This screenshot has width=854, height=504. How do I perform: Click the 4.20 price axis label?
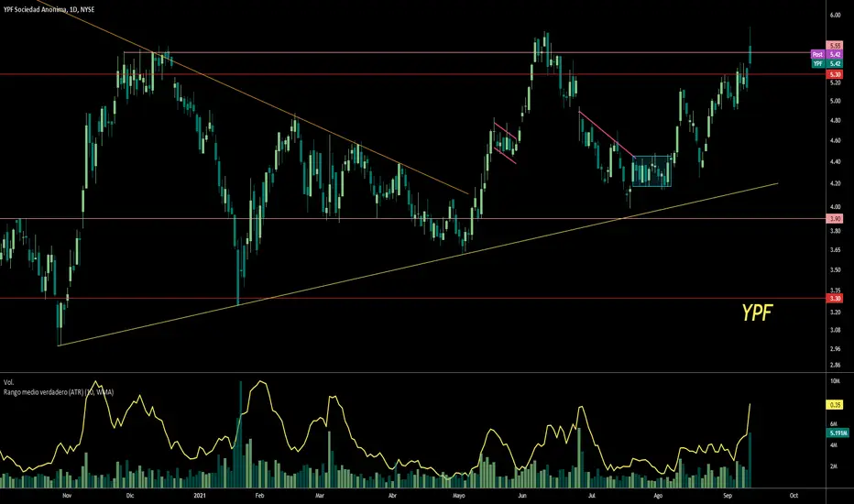click(x=835, y=183)
